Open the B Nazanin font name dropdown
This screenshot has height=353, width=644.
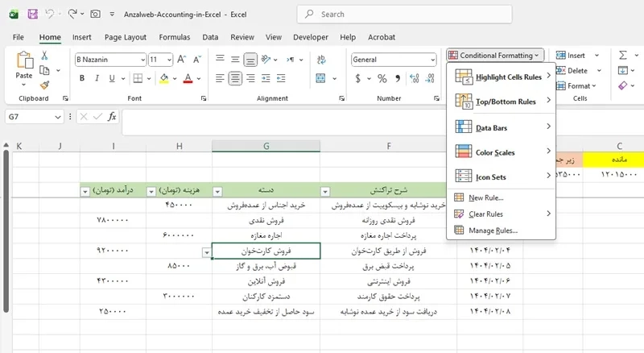[x=143, y=60]
